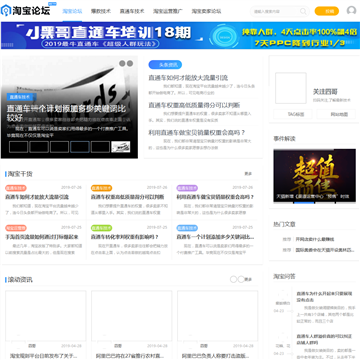Open the 爆款技术 nav tab

101,11
